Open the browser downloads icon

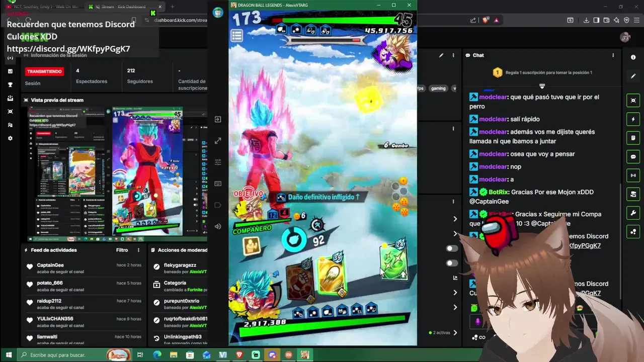point(586,20)
